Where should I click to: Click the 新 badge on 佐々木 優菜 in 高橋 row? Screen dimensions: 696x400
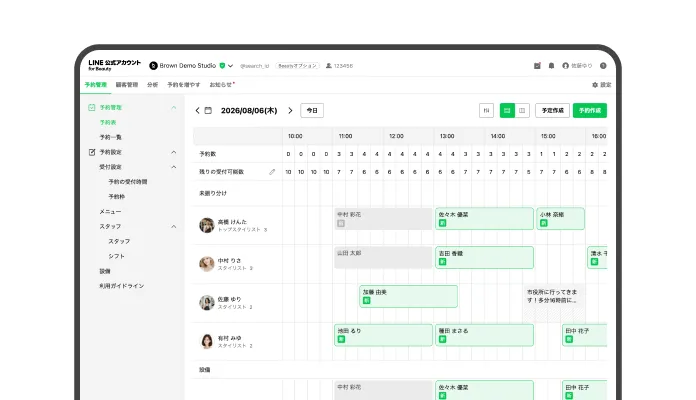(443, 223)
